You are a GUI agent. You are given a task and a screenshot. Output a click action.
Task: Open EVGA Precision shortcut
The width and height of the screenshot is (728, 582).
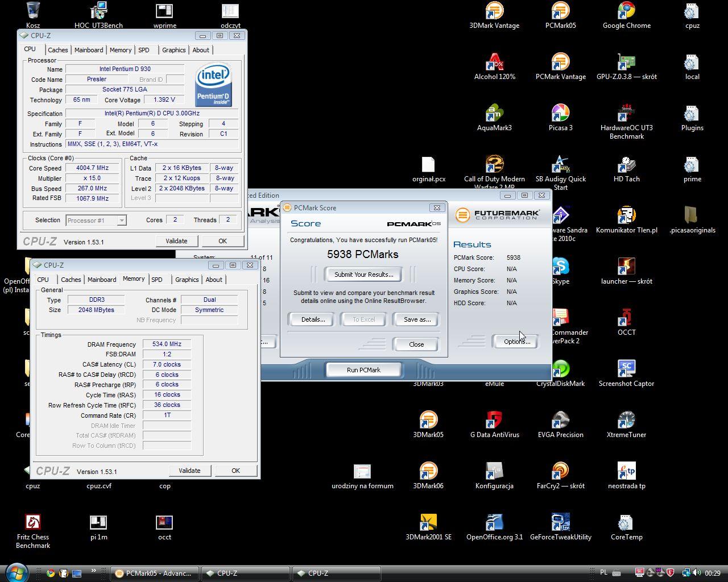(560, 425)
